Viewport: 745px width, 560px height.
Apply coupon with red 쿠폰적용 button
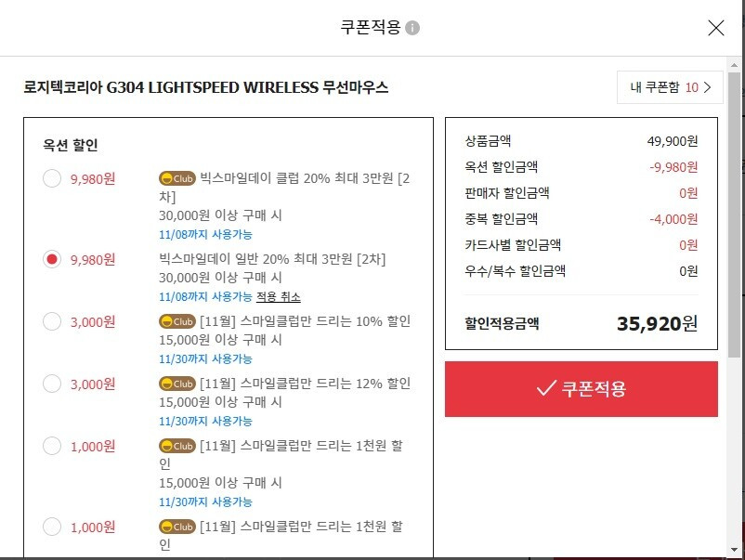pyautogui.click(x=582, y=389)
